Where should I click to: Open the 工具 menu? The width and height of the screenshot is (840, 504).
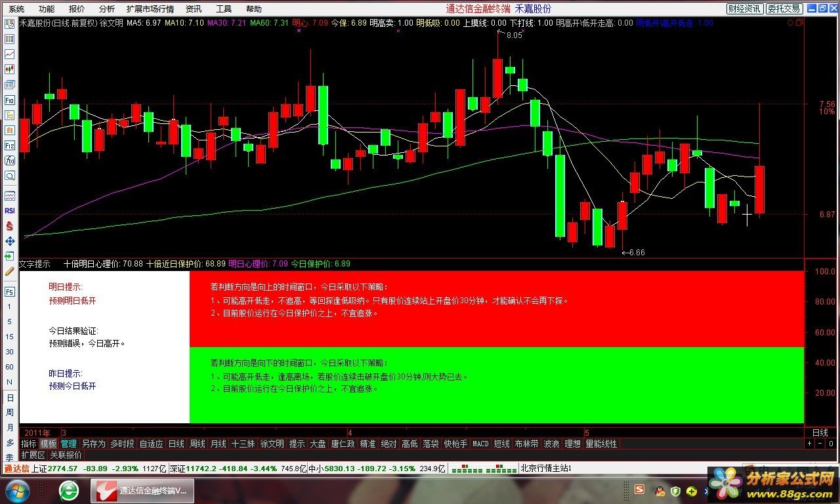224,9
